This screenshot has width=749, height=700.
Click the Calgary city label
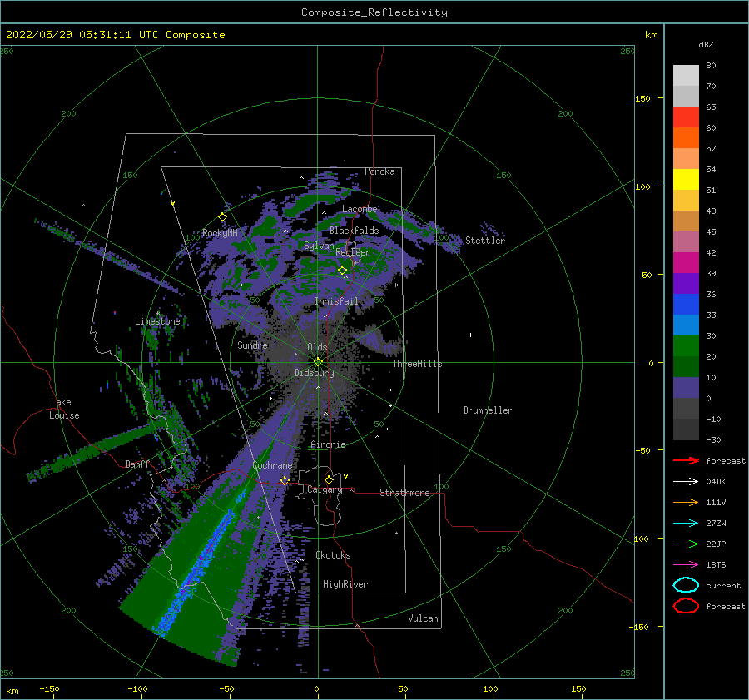[325, 489]
